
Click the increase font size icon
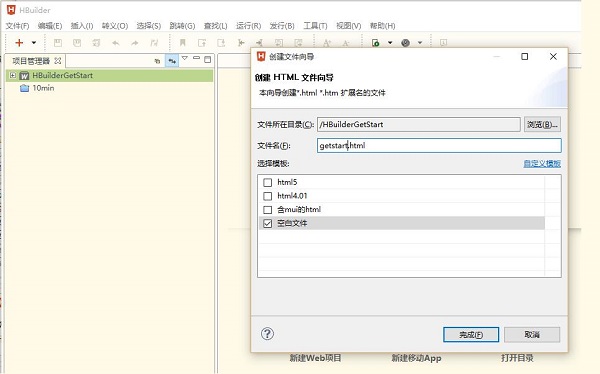coord(327,42)
